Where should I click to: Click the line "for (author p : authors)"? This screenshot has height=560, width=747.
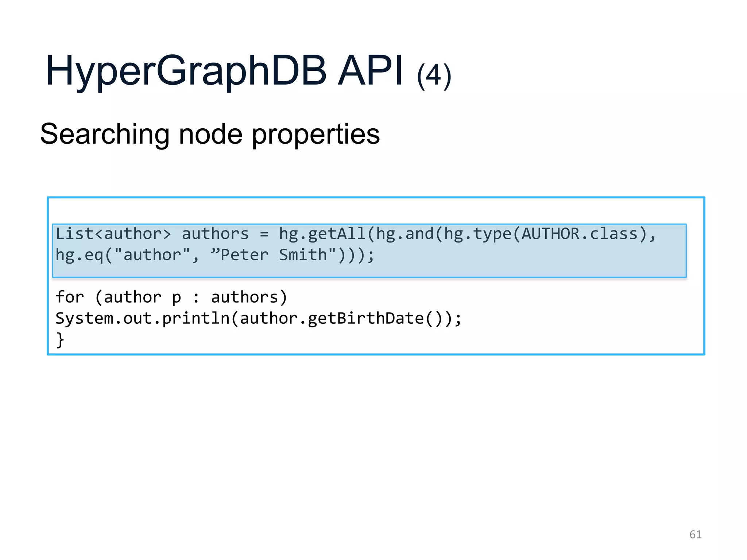[171, 297]
